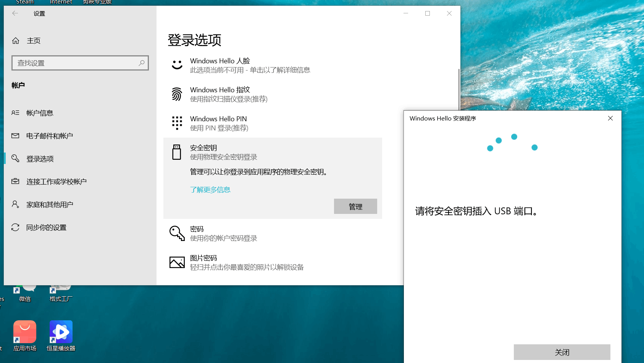Image resolution: width=644 pixels, height=363 pixels.
Task: Click the 管理可以让你登录到应用程序的物理安全密钥 description
Action: pos(259,172)
